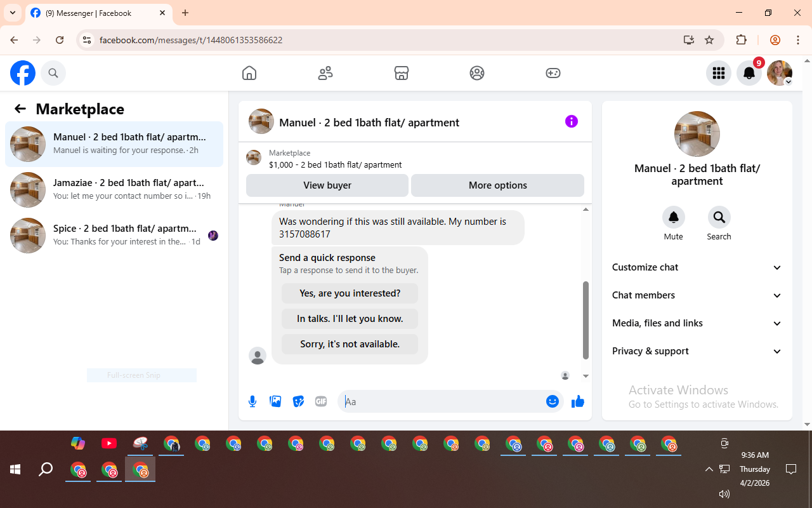Bookmark this page with the star icon
The image size is (812, 508).
pos(709,40)
